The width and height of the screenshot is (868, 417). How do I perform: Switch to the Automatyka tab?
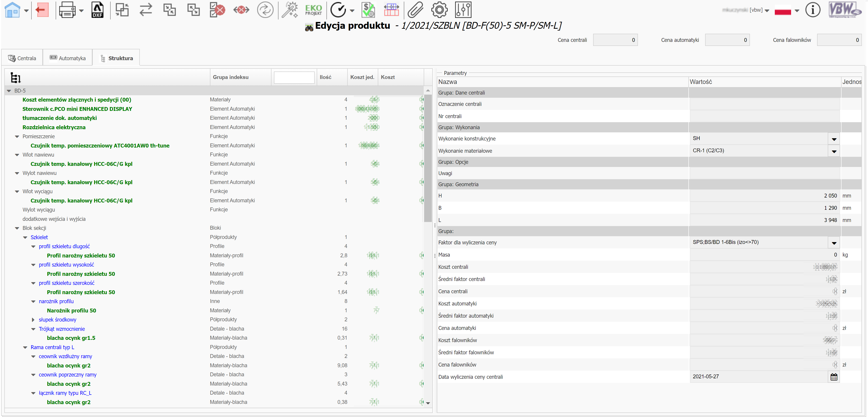pos(68,58)
